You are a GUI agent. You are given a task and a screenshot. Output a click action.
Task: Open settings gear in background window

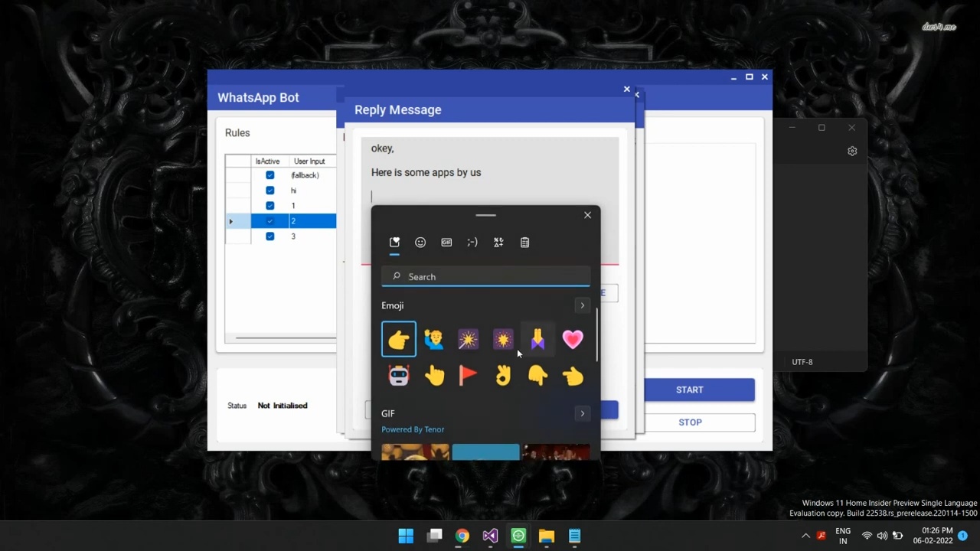[852, 152]
